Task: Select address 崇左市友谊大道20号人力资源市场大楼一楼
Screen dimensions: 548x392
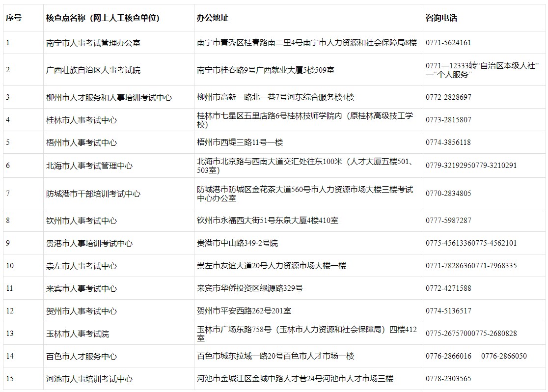Action: (272, 266)
